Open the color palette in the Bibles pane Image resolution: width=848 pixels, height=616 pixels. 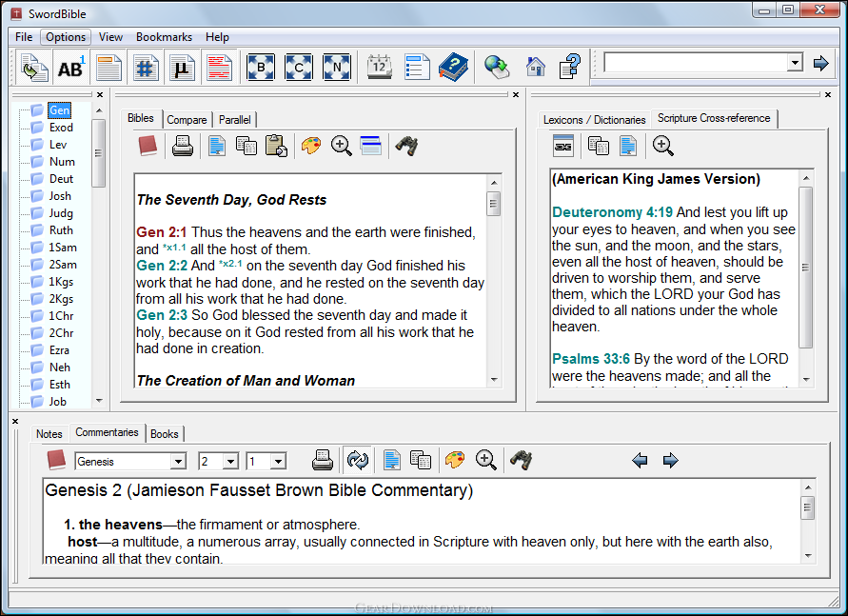tap(311, 146)
